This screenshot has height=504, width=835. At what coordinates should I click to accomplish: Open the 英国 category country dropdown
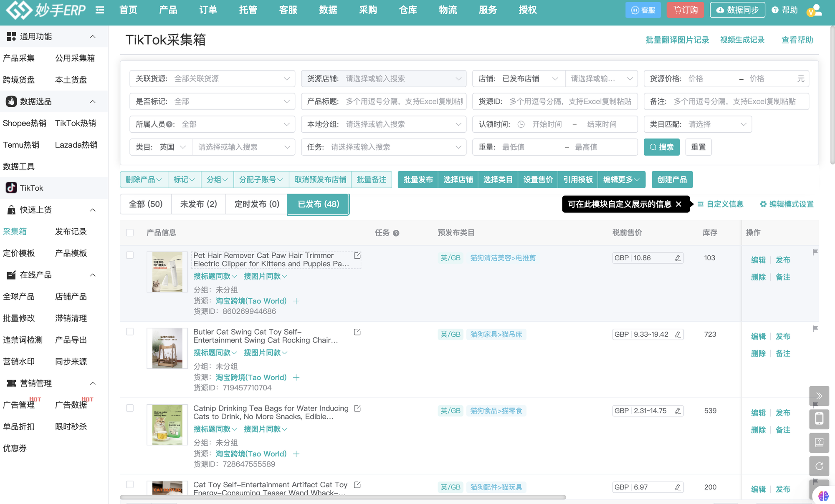click(172, 147)
